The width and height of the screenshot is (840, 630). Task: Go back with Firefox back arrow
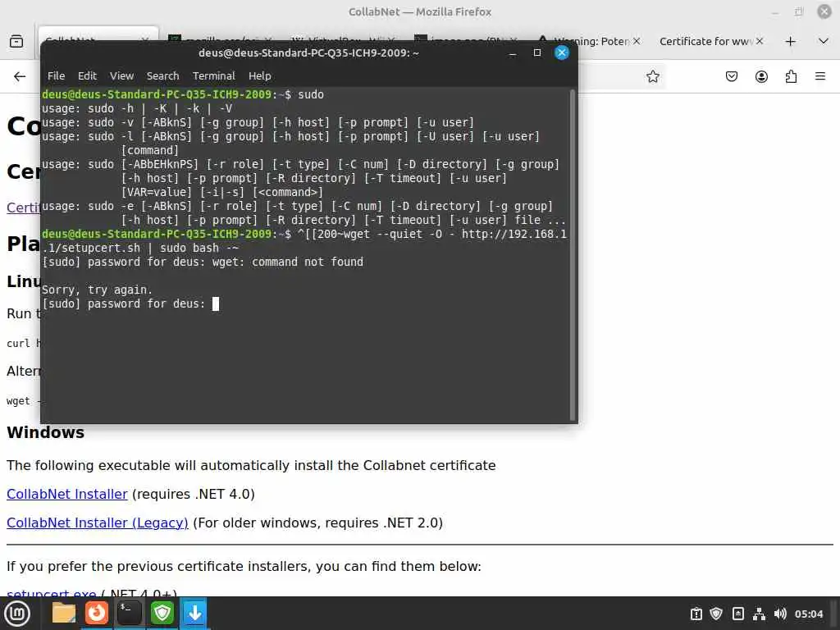point(20,76)
